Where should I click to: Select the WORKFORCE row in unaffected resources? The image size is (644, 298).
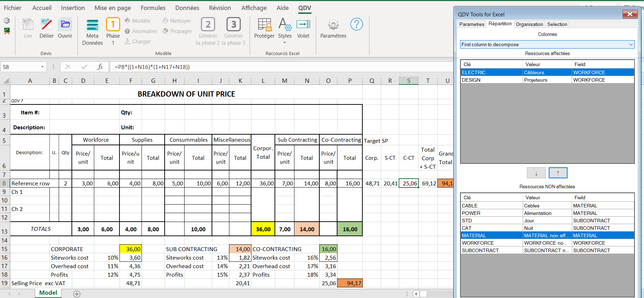pos(547,243)
